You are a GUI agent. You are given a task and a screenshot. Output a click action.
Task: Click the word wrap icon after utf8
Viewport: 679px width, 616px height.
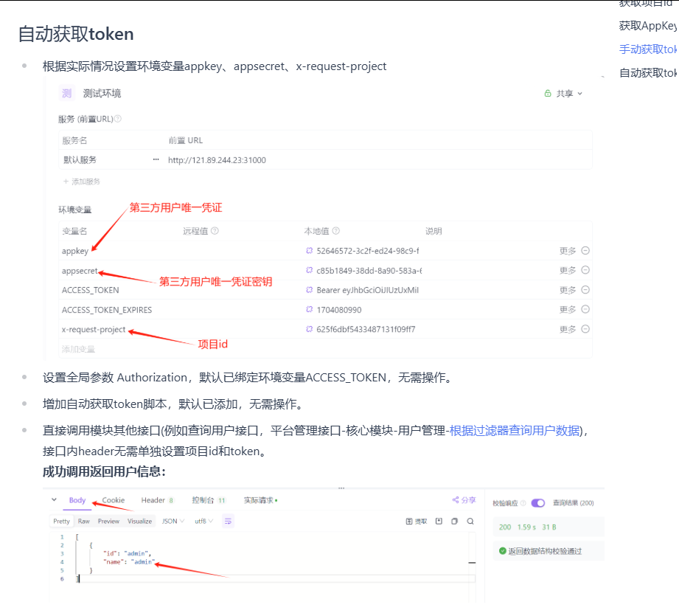point(227,521)
